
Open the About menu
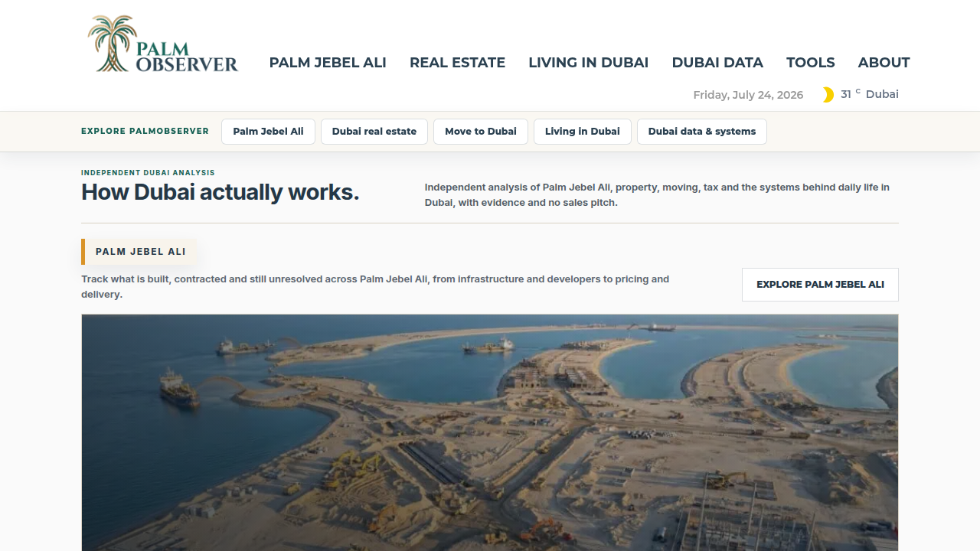pyautogui.click(x=884, y=63)
